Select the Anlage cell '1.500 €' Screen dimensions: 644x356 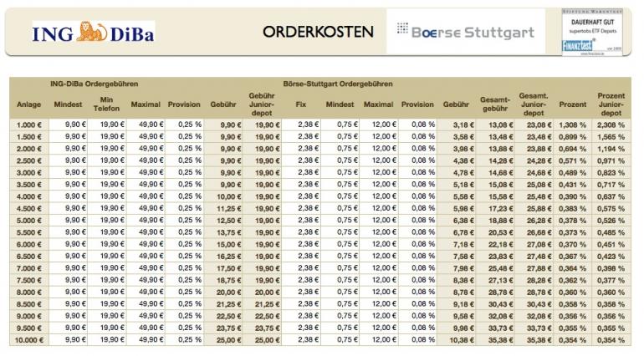(x=28, y=137)
